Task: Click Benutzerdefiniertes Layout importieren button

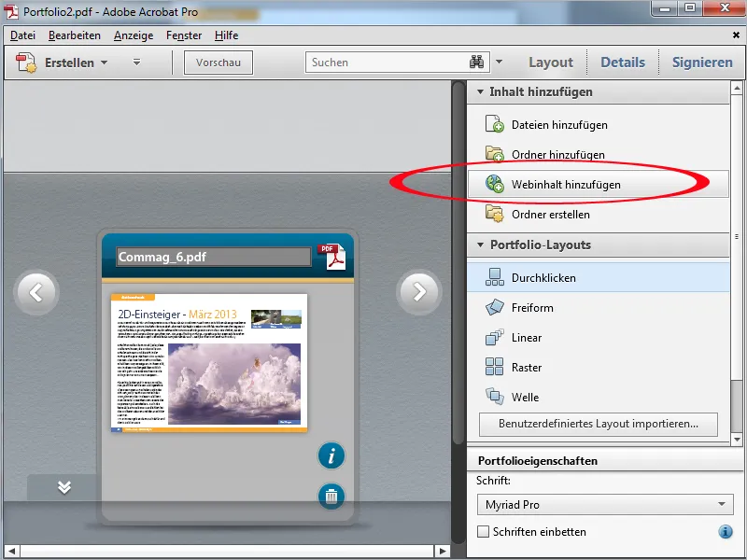Action: click(x=599, y=424)
